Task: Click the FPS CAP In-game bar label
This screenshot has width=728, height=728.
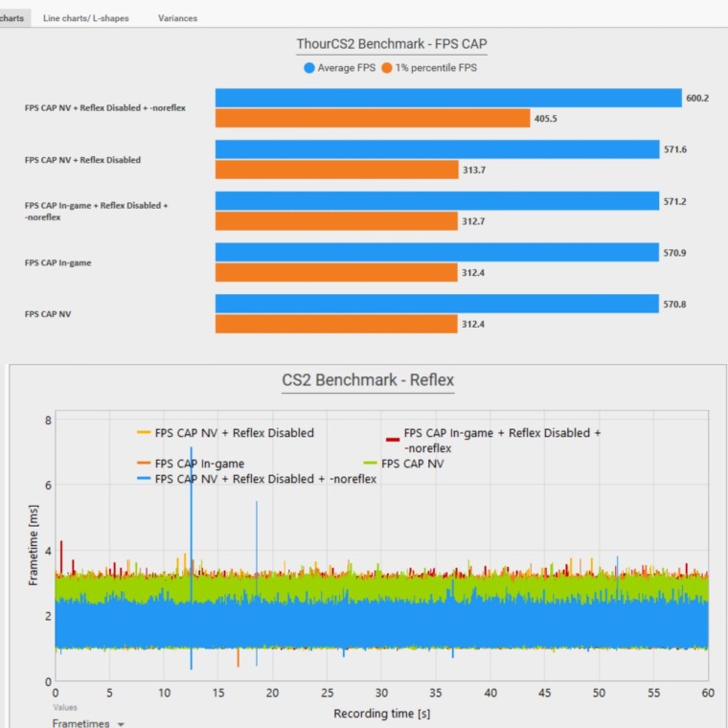Action: [58, 262]
